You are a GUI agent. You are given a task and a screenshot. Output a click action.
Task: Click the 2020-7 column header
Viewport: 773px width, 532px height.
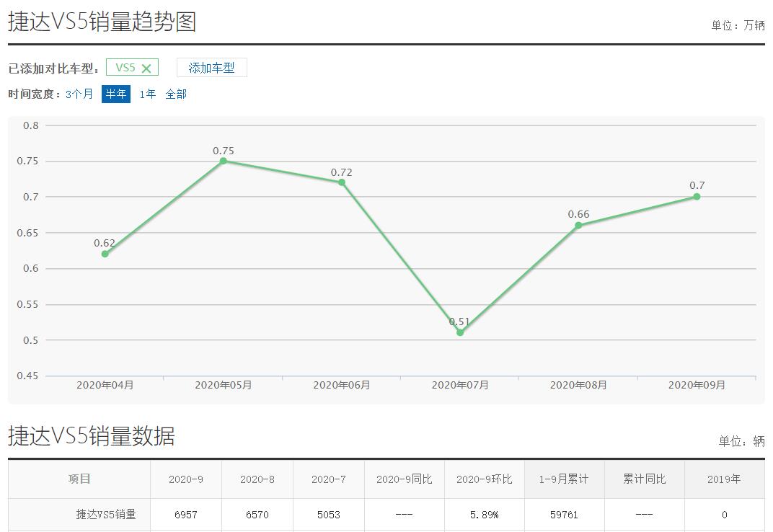(x=329, y=479)
